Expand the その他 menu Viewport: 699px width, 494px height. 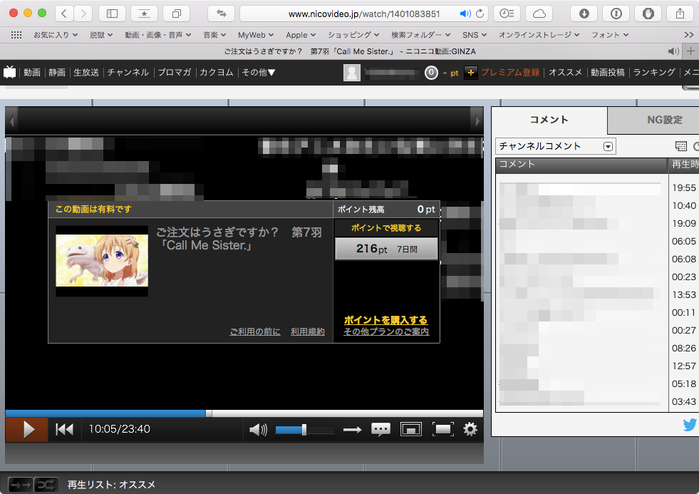pyautogui.click(x=259, y=72)
